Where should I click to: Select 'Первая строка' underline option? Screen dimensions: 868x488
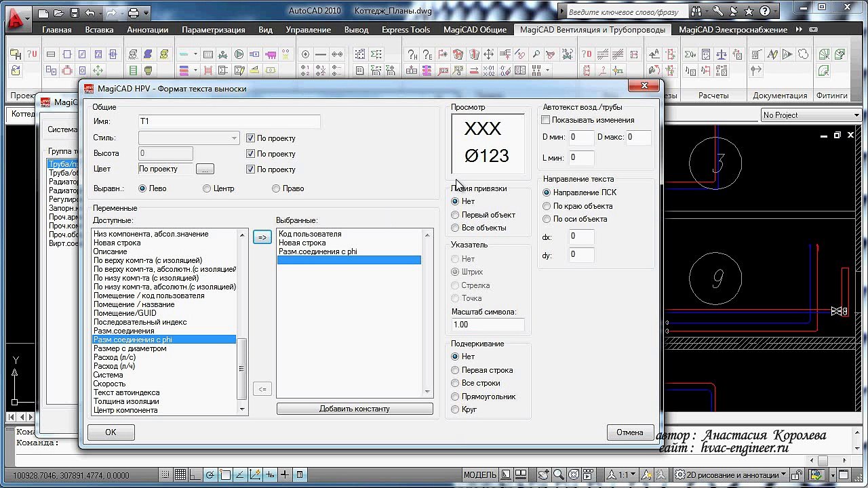456,370
